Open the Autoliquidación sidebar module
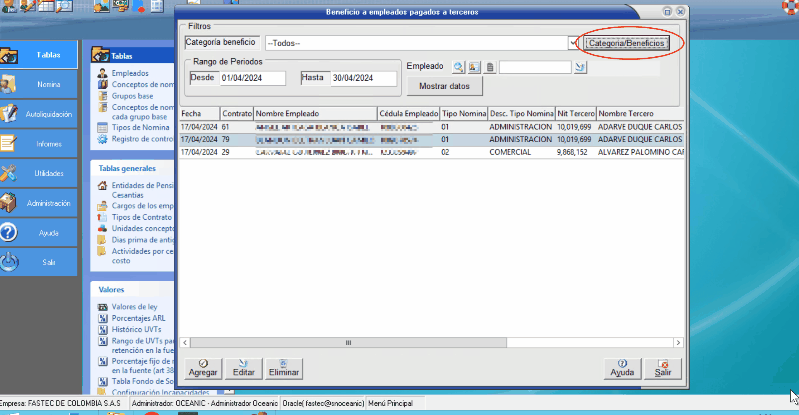Image resolution: width=799 pixels, height=415 pixels. [38, 114]
